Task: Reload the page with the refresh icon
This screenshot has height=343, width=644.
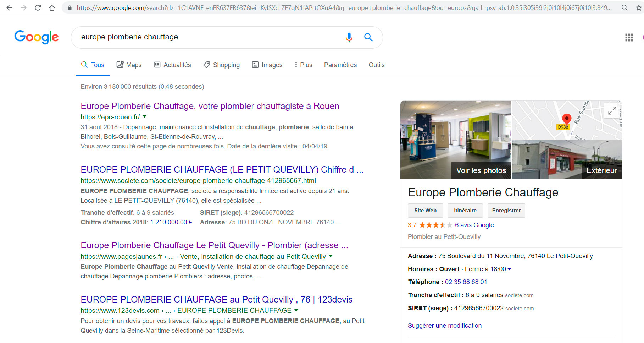Action: click(x=38, y=7)
